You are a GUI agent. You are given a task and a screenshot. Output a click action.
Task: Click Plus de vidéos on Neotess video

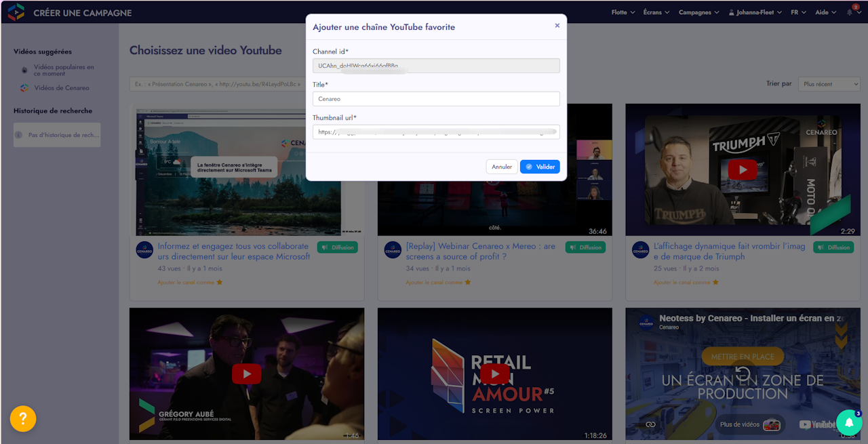(x=750, y=424)
